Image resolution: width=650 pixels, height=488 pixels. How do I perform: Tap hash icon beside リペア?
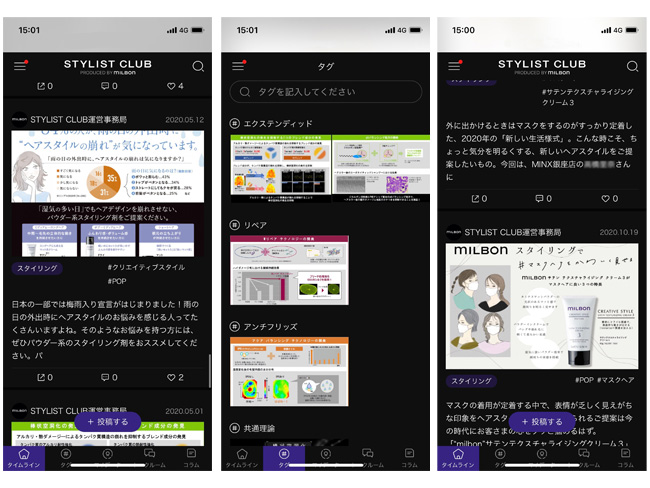pyautogui.click(x=235, y=225)
